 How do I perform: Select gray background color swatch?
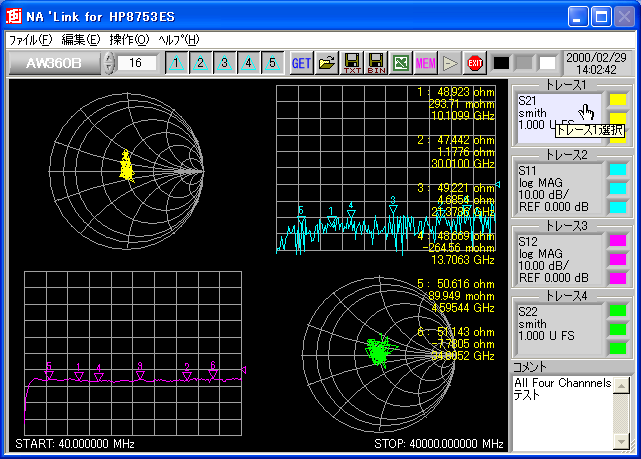tap(524, 63)
